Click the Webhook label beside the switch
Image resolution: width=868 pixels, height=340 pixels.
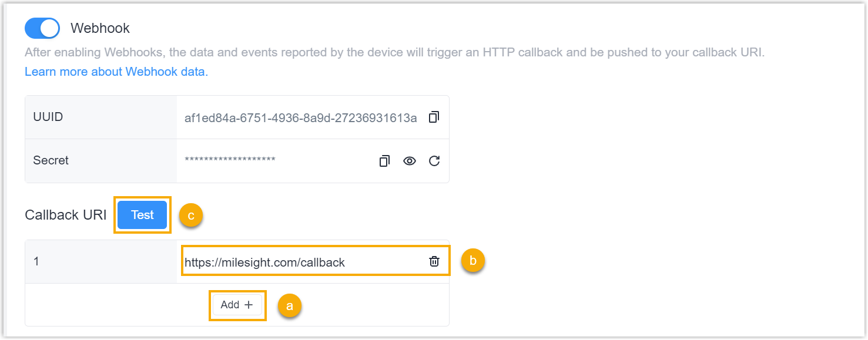click(x=100, y=28)
